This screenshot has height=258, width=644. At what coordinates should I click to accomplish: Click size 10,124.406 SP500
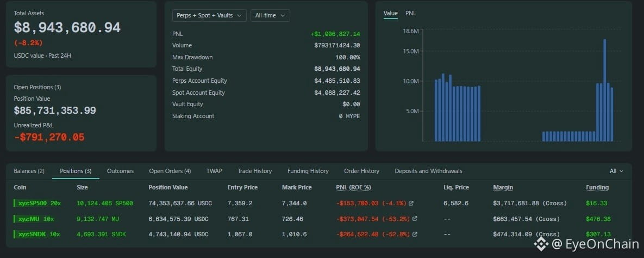click(105, 203)
